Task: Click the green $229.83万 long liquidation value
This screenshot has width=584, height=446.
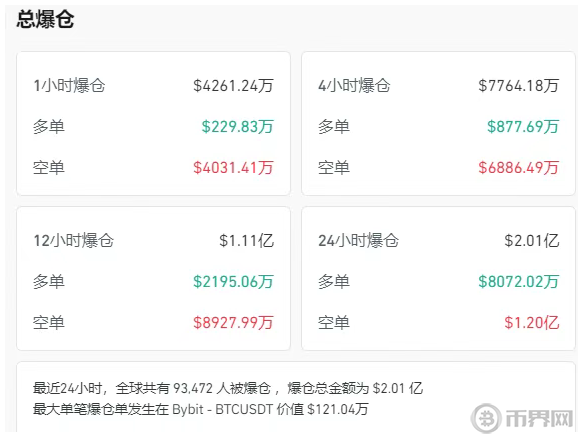Action: click(238, 127)
